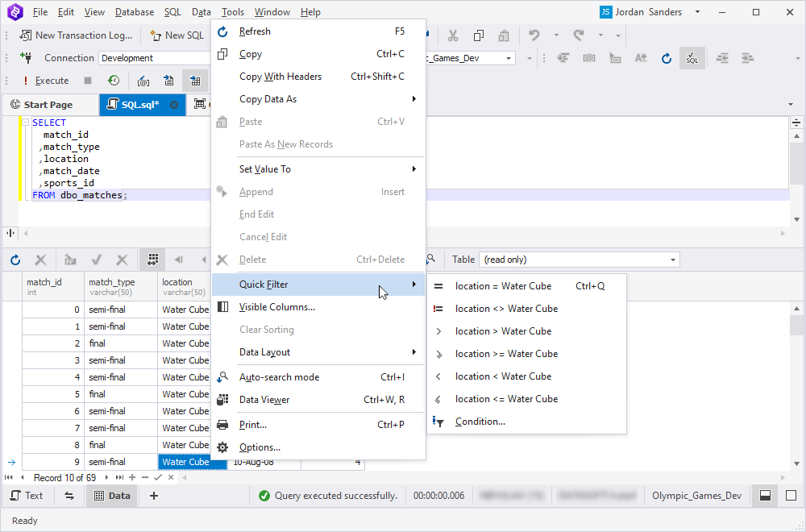Click the Execute button
The image size is (806, 532).
click(x=45, y=81)
